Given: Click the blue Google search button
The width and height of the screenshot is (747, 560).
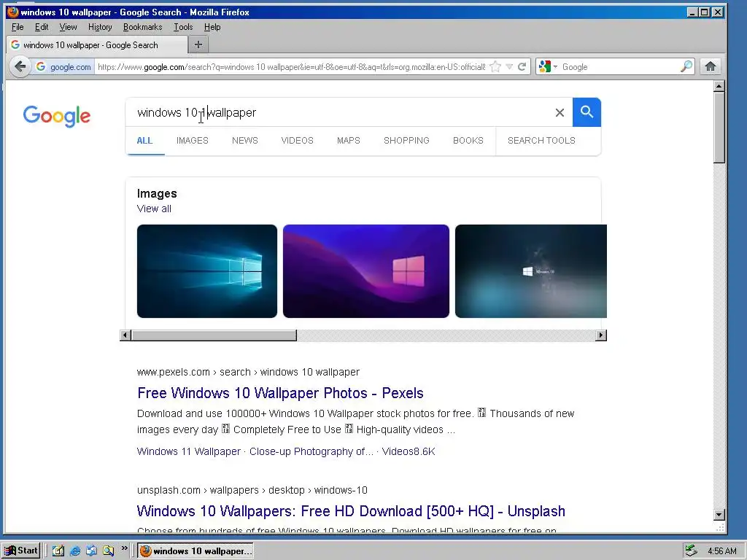Looking at the screenshot, I should pos(587,112).
